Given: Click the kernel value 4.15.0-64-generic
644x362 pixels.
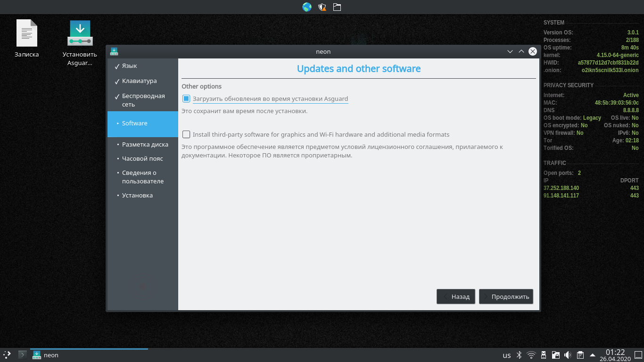Looking at the screenshot, I should coord(618,55).
